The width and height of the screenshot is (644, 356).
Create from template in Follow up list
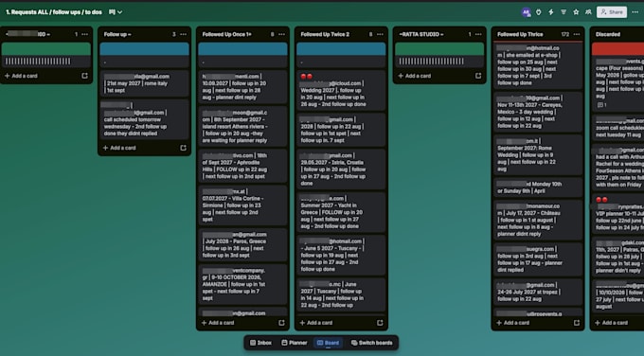tap(183, 148)
